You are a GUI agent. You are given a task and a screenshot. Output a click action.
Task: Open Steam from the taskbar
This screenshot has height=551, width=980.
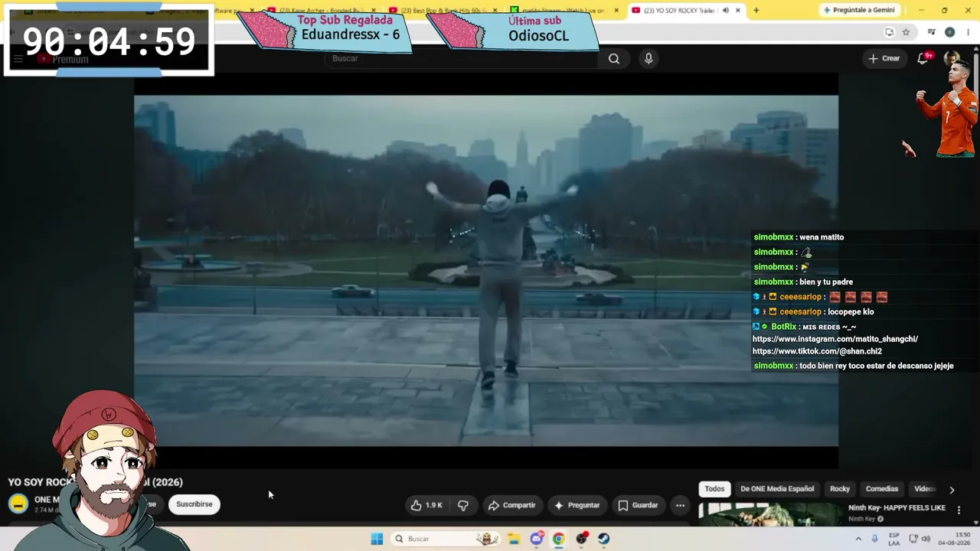click(x=604, y=539)
